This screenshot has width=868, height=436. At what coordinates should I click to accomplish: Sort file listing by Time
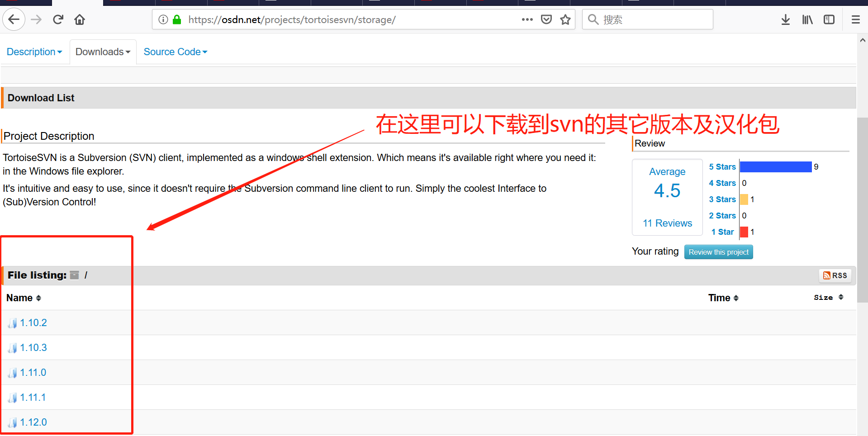point(723,298)
